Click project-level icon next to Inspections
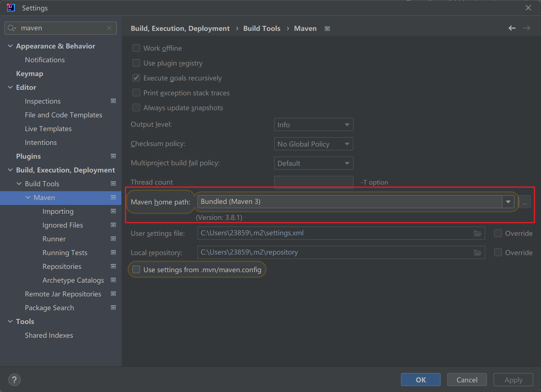Viewport: 541px width, 392px height. coord(113,101)
